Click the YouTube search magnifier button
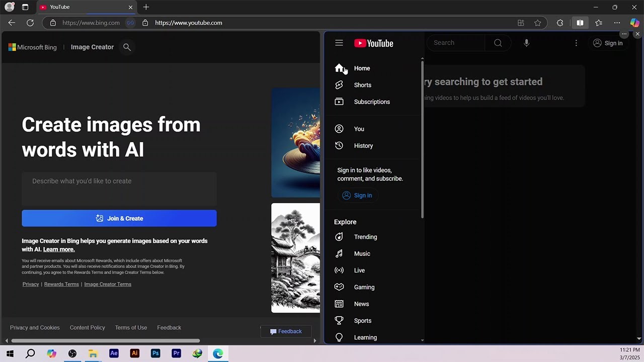The height and width of the screenshot is (362, 644). pos(498,43)
